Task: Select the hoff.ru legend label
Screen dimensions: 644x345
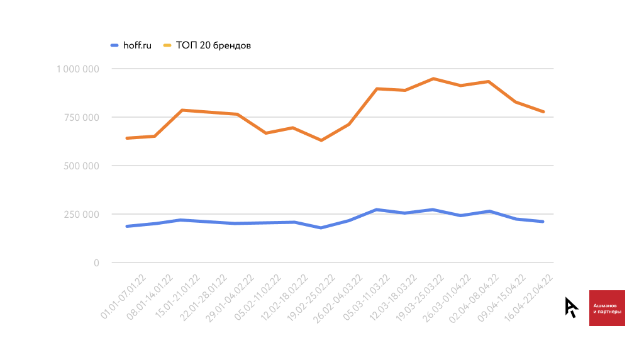Action: 137,45
